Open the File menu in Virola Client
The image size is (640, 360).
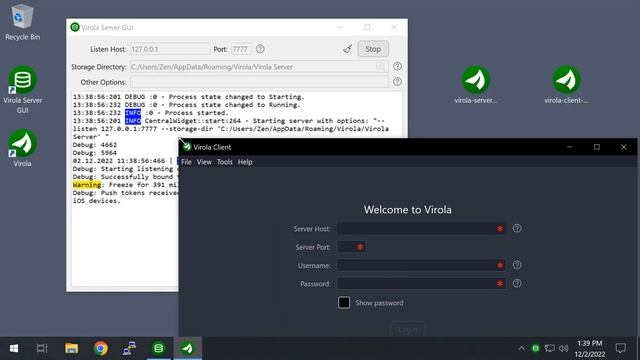click(186, 162)
